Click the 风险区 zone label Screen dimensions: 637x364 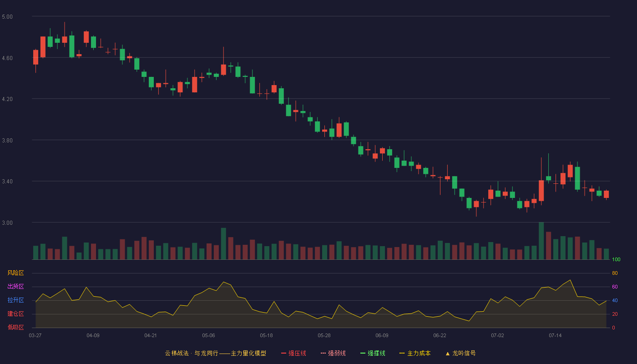15,273
